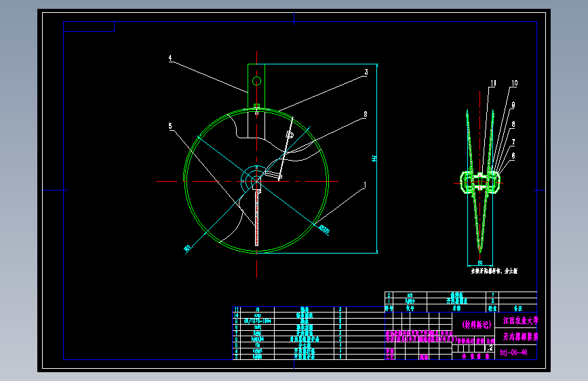
Task: Select part callout number 11 in side view
Action: pyautogui.click(x=493, y=83)
